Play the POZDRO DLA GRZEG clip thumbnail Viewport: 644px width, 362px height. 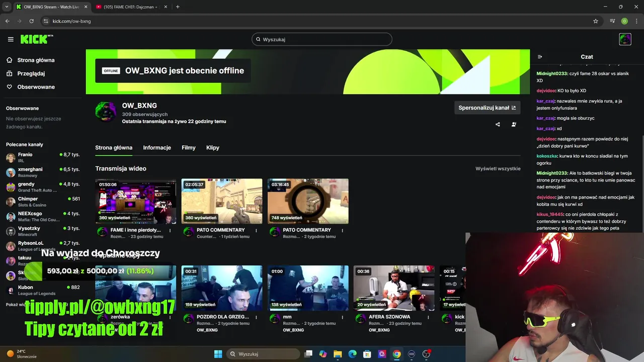(222, 288)
